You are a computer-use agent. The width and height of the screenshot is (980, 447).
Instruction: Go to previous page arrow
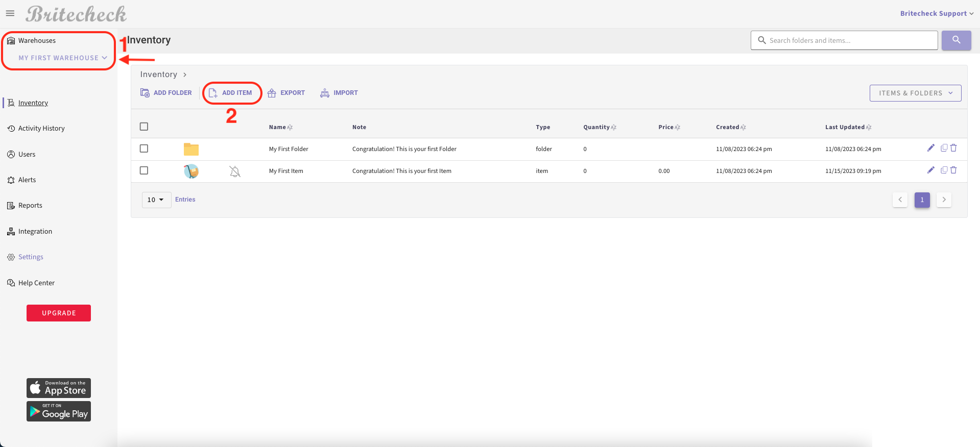(x=900, y=200)
